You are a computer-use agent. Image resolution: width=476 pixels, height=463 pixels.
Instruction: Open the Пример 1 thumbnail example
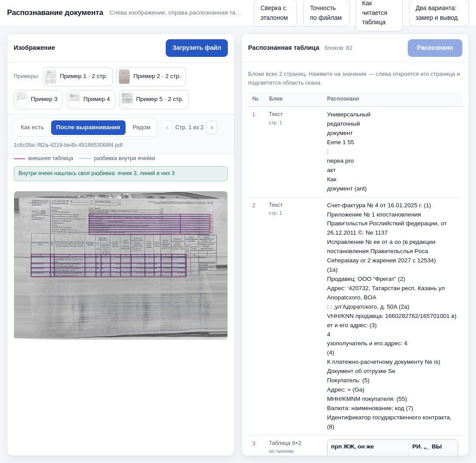point(78,77)
